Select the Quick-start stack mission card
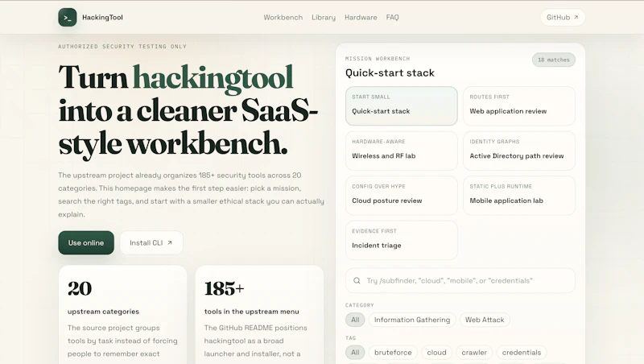This screenshot has width=644, height=364. click(401, 106)
